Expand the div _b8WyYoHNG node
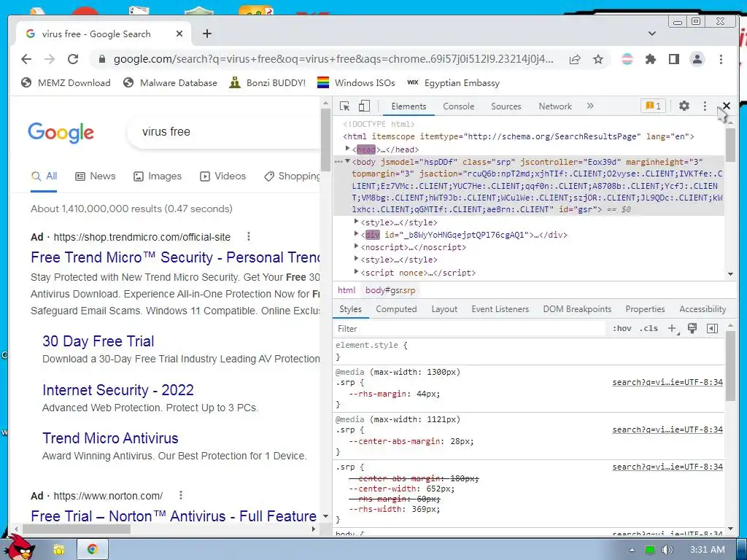Viewport: 747px width, 560px height. tap(356, 234)
